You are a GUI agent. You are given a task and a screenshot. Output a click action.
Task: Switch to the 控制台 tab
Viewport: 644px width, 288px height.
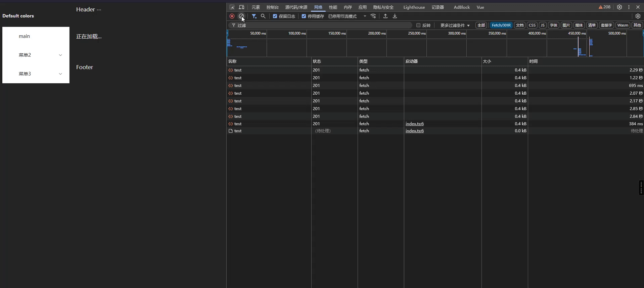272,7
